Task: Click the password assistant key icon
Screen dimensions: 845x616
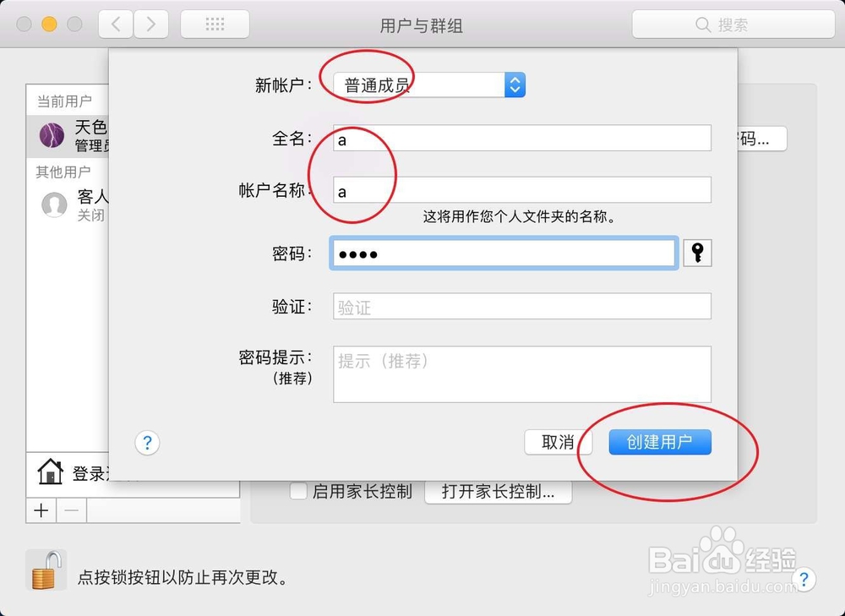Action: click(x=697, y=253)
